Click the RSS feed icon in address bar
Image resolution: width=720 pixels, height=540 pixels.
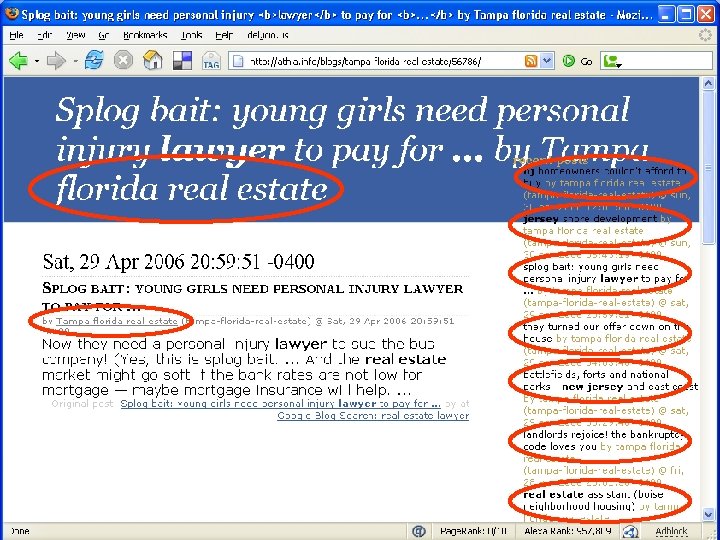coord(530,61)
